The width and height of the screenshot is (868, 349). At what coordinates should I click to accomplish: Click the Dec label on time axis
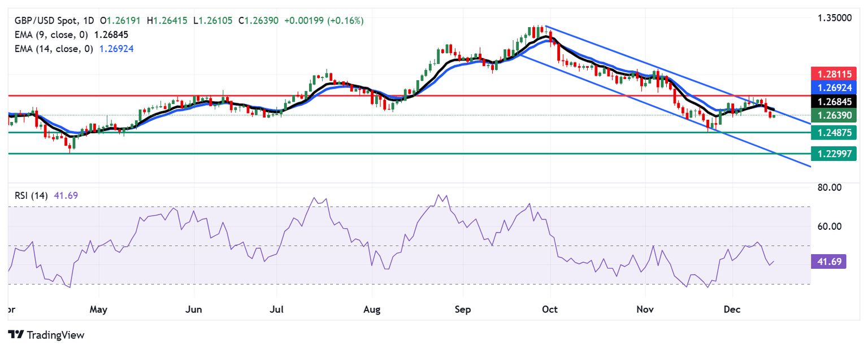point(732,310)
